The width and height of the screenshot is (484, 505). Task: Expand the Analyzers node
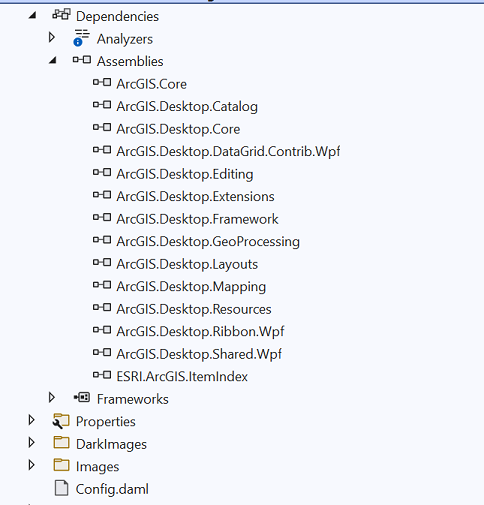coord(52,37)
